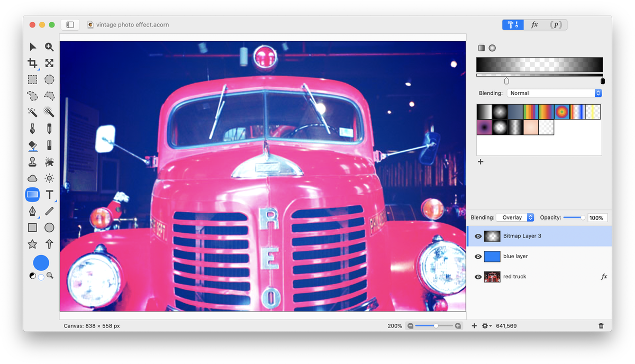Select the Text tool
The width and height of the screenshot is (635, 364).
pyautogui.click(x=49, y=195)
